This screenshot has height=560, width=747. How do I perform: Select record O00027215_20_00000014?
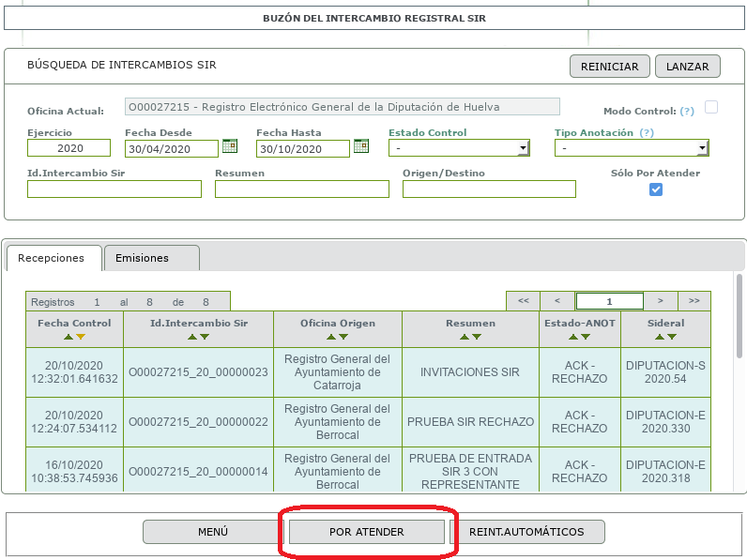[198, 472]
